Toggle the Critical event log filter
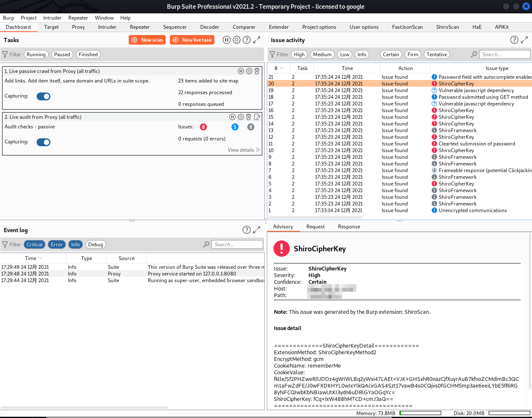 (35, 244)
